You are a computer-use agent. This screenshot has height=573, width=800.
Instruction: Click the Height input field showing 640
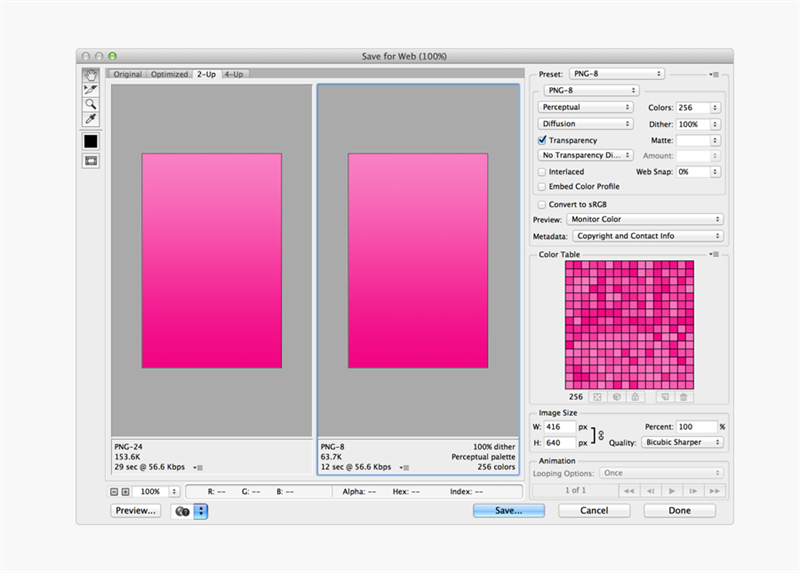click(560, 443)
